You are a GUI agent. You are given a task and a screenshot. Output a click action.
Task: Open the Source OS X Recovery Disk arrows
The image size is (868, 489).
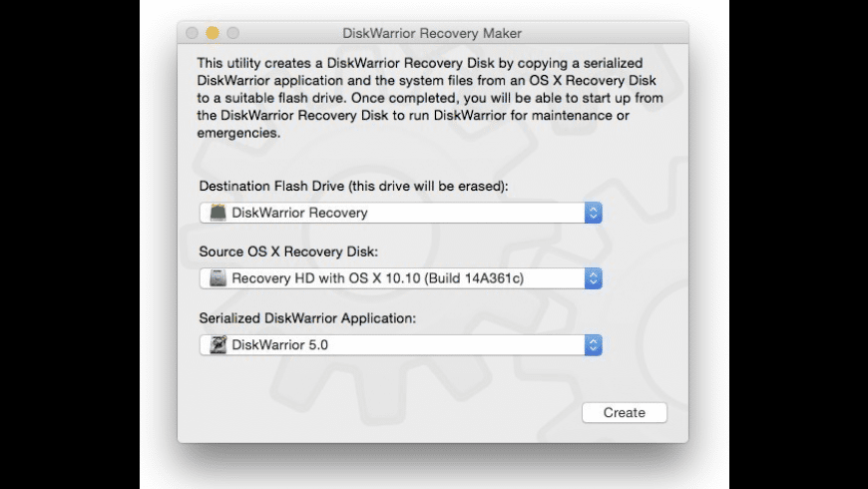pyautogui.click(x=593, y=278)
